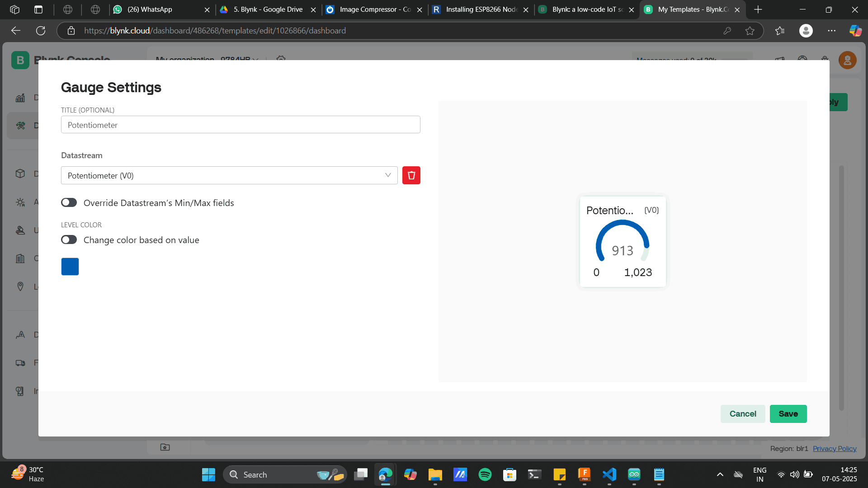
Task: Open folder icon below the dialog
Action: click(165, 447)
